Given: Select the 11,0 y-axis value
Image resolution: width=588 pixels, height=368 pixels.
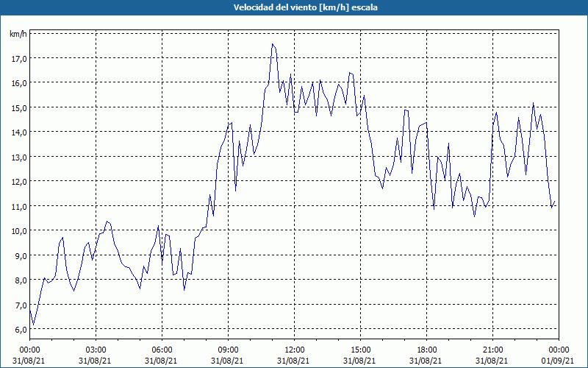Looking at the screenshot, I should [18, 207].
